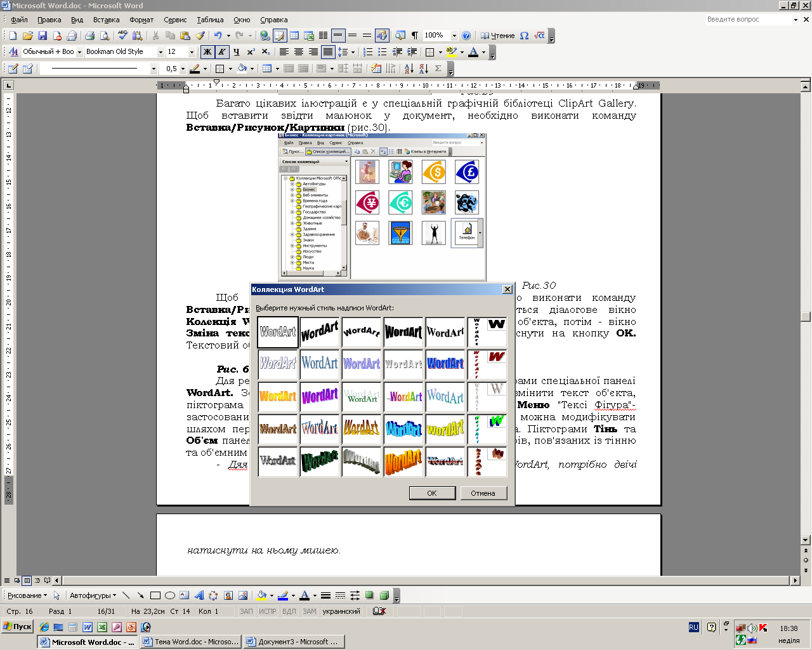The image size is (812, 650).
Task: Save the document with the floppy icon
Action: click(x=43, y=36)
